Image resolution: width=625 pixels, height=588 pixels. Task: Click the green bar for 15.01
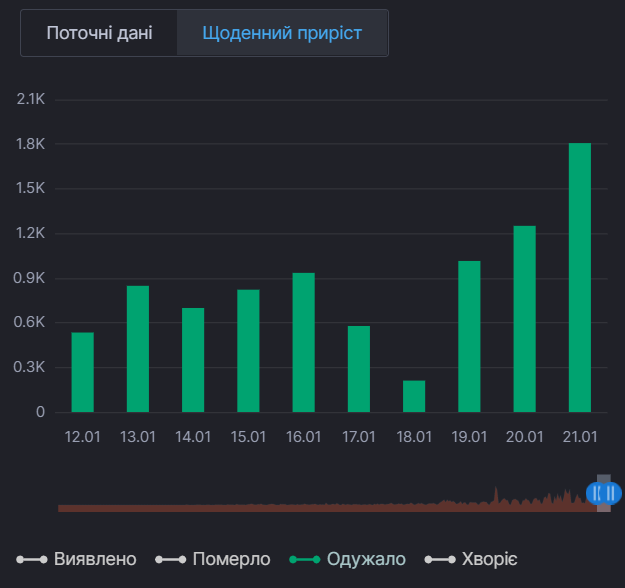(x=248, y=351)
